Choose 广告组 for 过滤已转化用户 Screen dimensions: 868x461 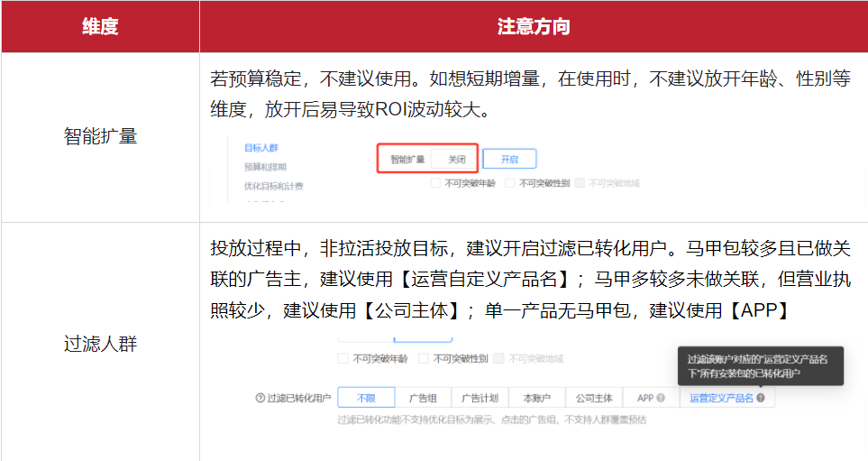(x=423, y=398)
